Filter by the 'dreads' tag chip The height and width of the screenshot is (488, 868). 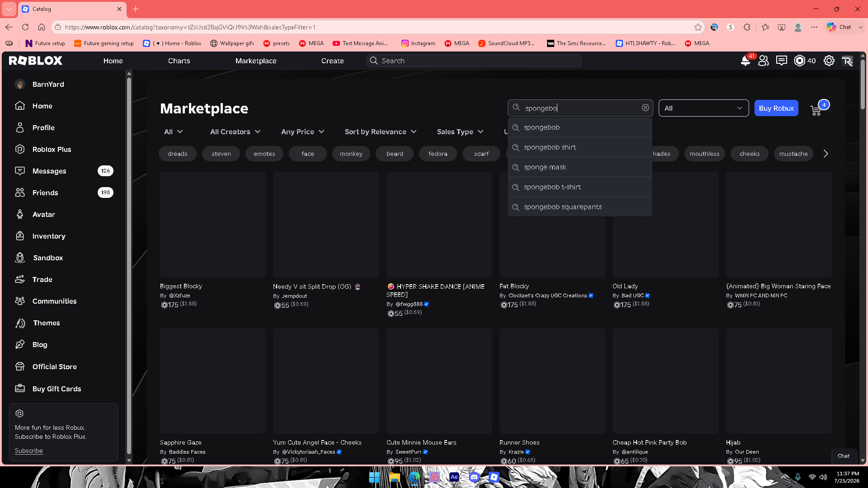pyautogui.click(x=177, y=154)
